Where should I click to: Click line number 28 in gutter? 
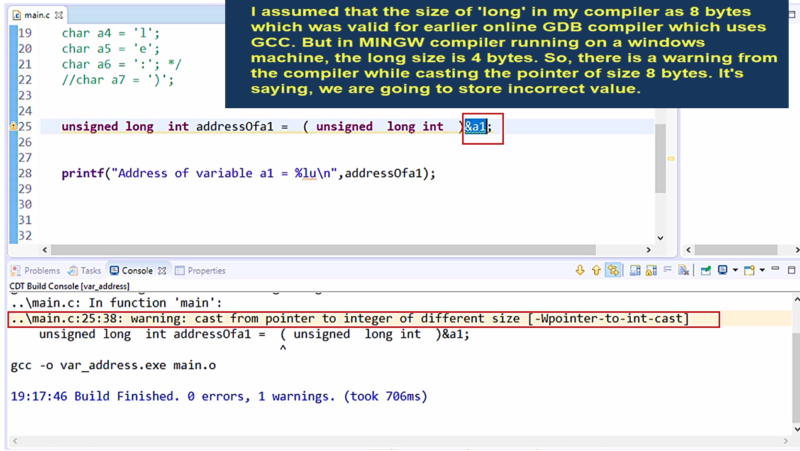tap(25, 173)
